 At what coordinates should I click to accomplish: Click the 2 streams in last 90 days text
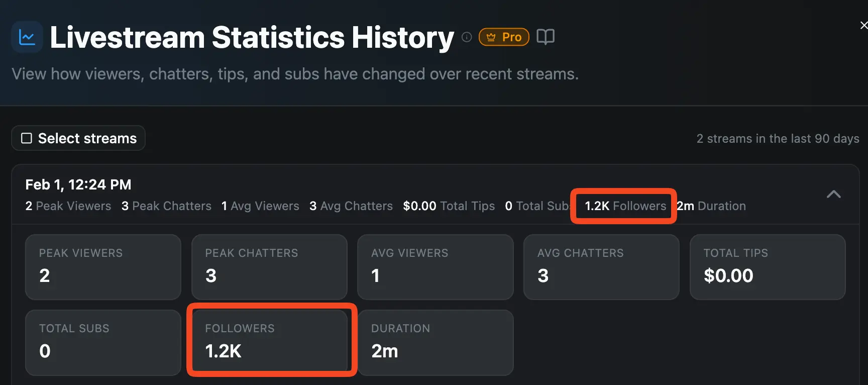click(778, 138)
